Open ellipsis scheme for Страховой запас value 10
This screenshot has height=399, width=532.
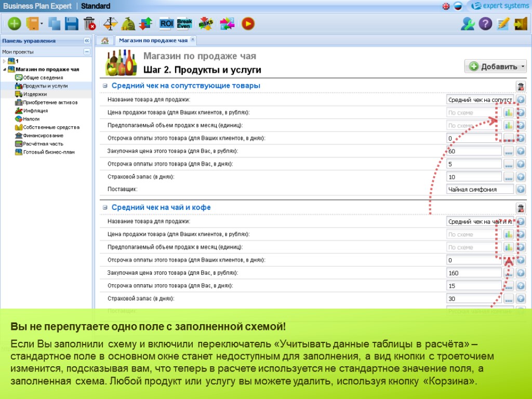pos(509,177)
